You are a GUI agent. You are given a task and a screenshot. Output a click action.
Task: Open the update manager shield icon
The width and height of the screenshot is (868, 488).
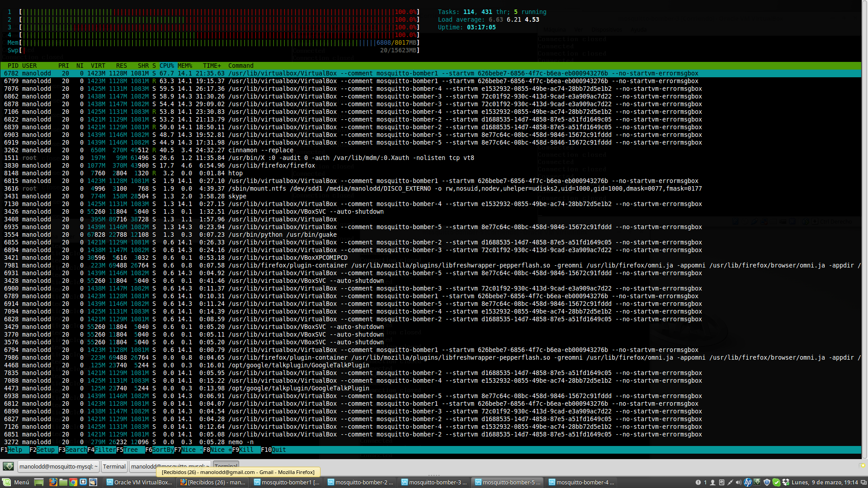pos(767,482)
